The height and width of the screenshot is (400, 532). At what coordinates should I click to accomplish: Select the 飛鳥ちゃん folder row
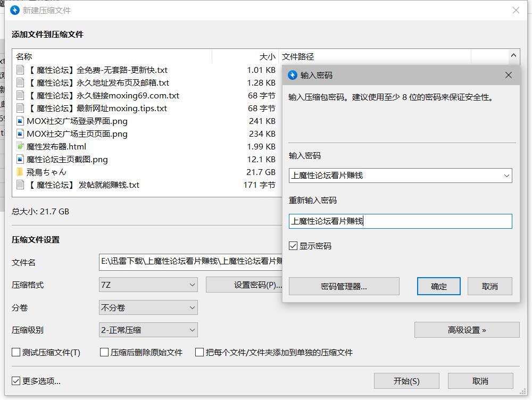(146, 172)
